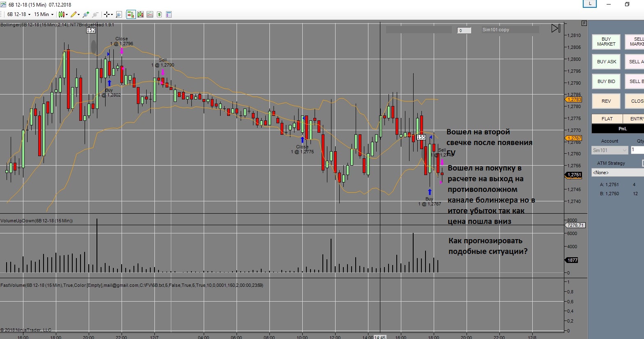Click the Buy 1 @ 1,2802 execution label
644x339 pixels.
[109, 92]
